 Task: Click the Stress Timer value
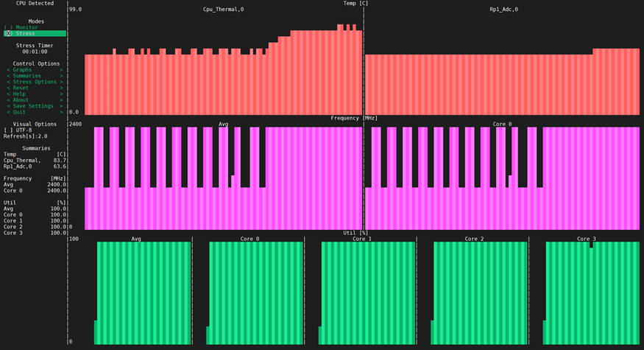35,52
